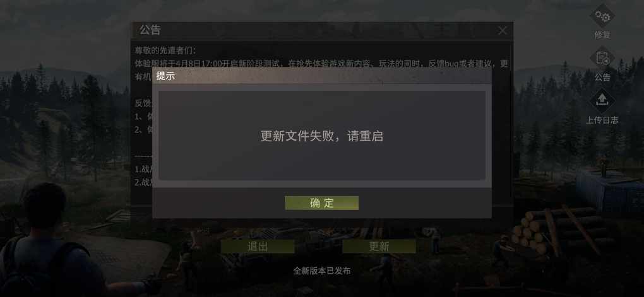Viewport: 644px width, 297px height.
Task: Close the 公告 panel with the X
Action: pyautogui.click(x=503, y=30)
